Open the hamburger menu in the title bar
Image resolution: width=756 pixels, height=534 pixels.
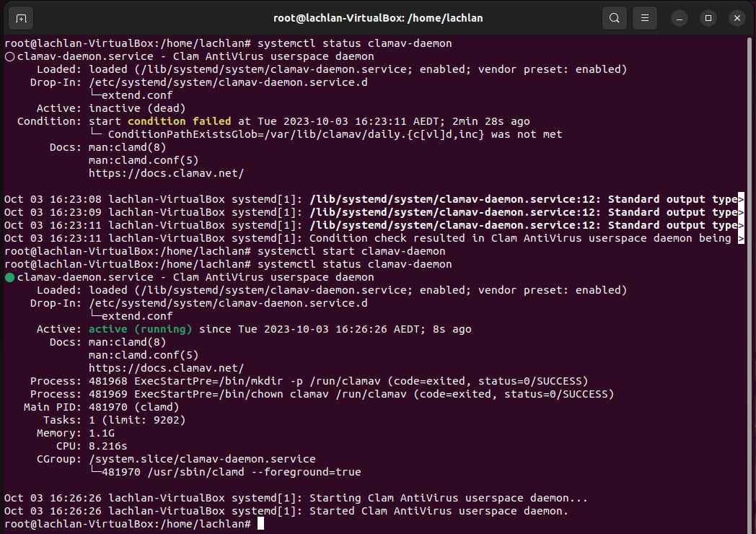pos(644,17)
